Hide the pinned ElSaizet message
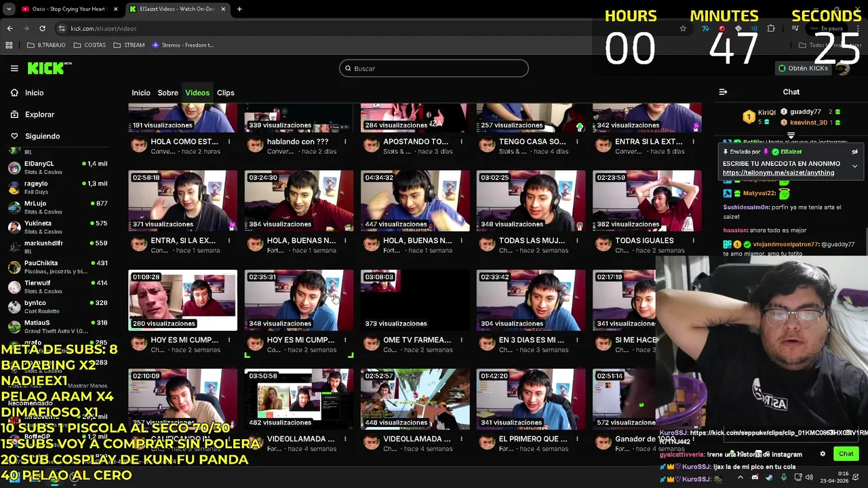The width and height of the screenshot is (868, 488). (x=854, y=152)
